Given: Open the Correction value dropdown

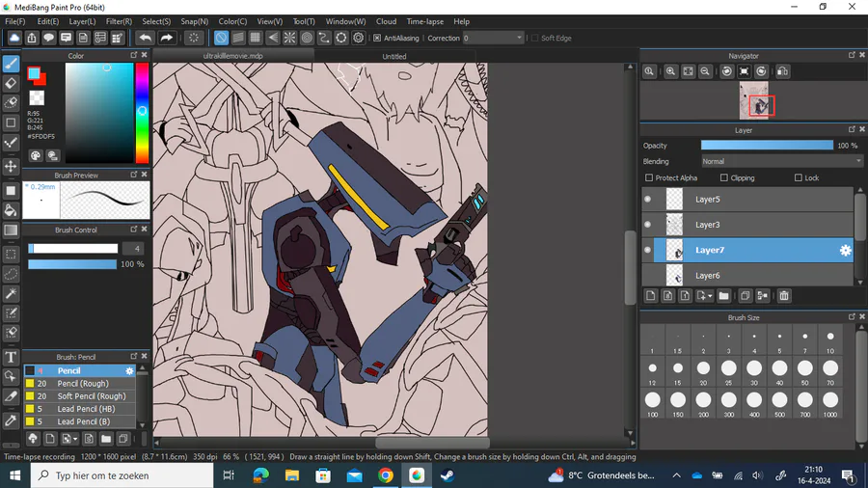Looking at the screenshot, I should pyautogui.click(x=493, y=39).
